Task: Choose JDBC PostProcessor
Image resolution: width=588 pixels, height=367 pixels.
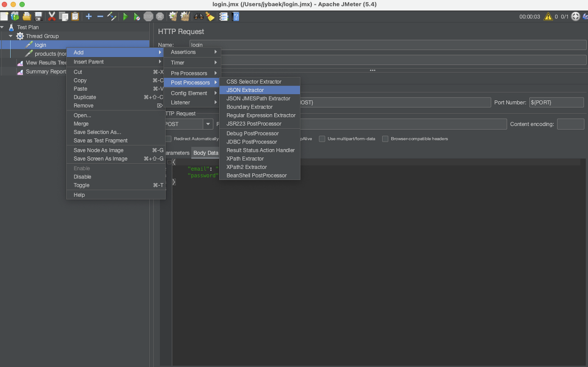Action: [260, 142]
